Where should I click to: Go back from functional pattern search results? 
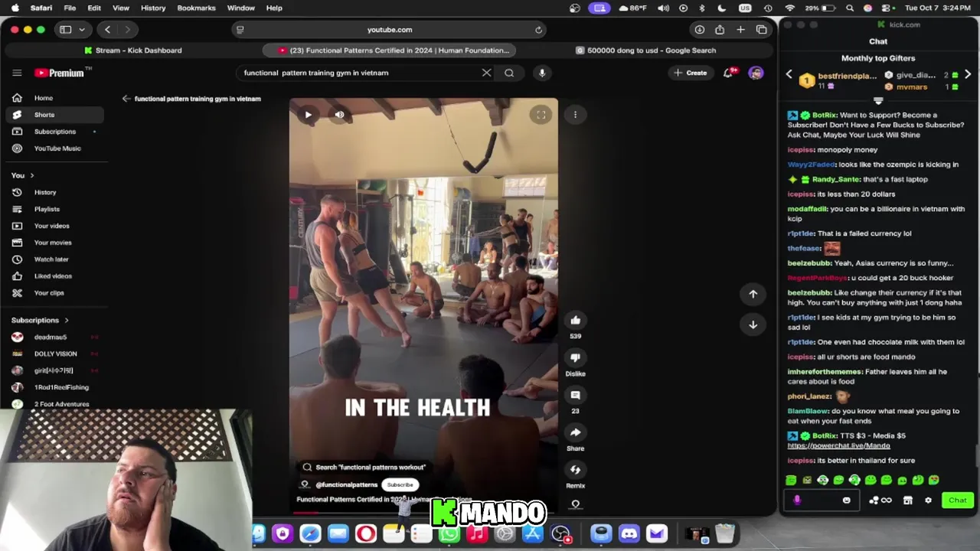point(126,99)
